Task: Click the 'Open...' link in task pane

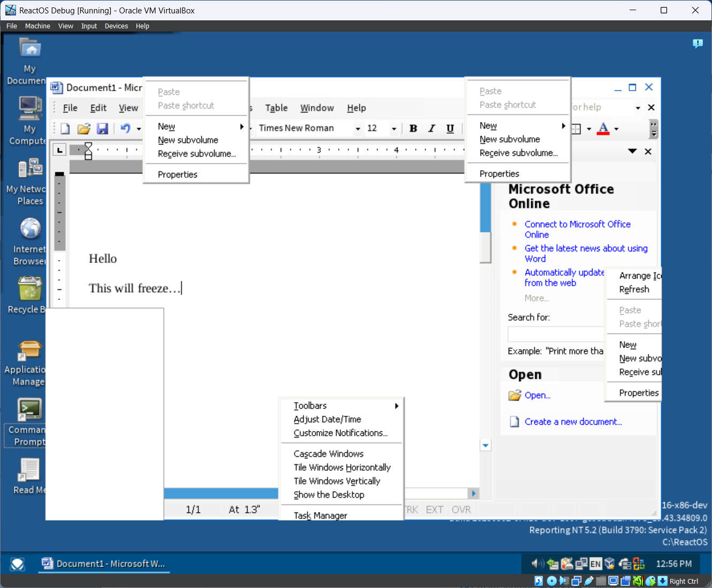Action: (538, 395)
